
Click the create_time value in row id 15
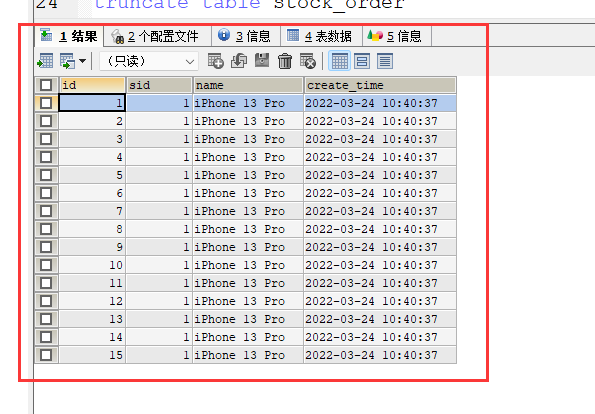click(x=371, y=355)
